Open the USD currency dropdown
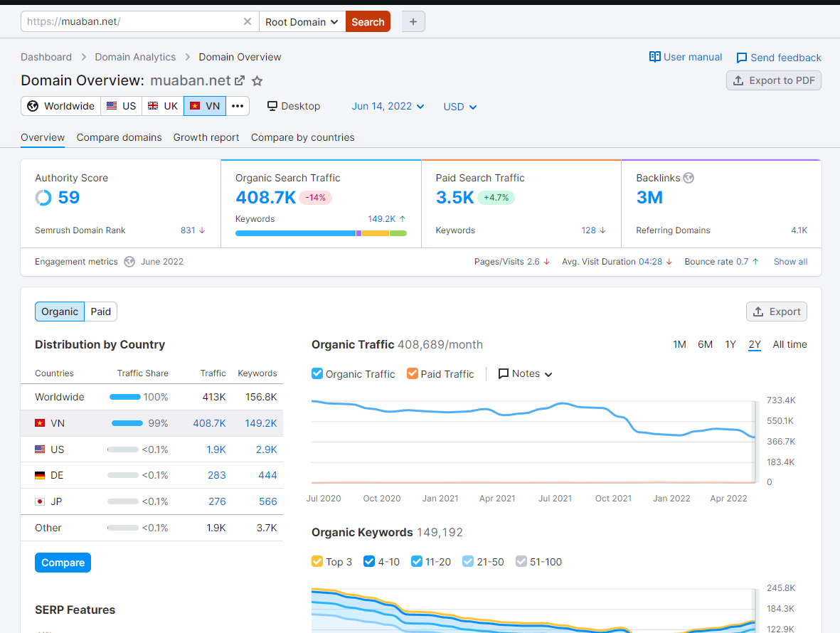 coord(459,107)
